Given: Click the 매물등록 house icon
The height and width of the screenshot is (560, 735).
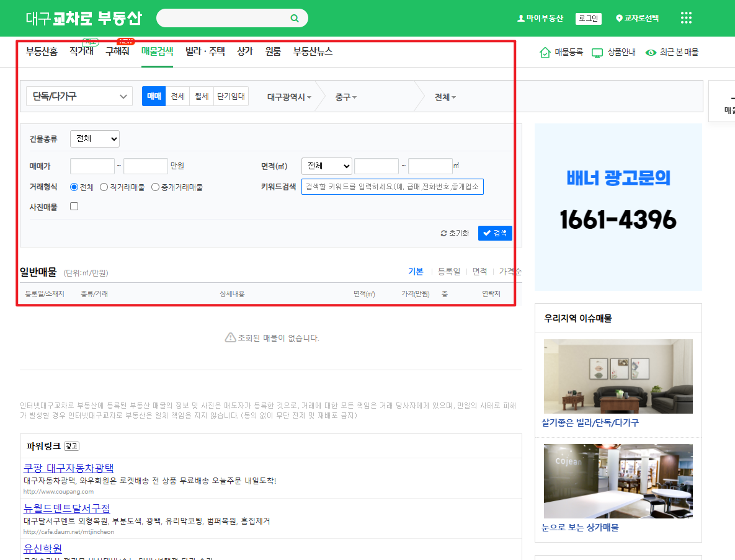Looking at the screenshot, I should 546,53.
